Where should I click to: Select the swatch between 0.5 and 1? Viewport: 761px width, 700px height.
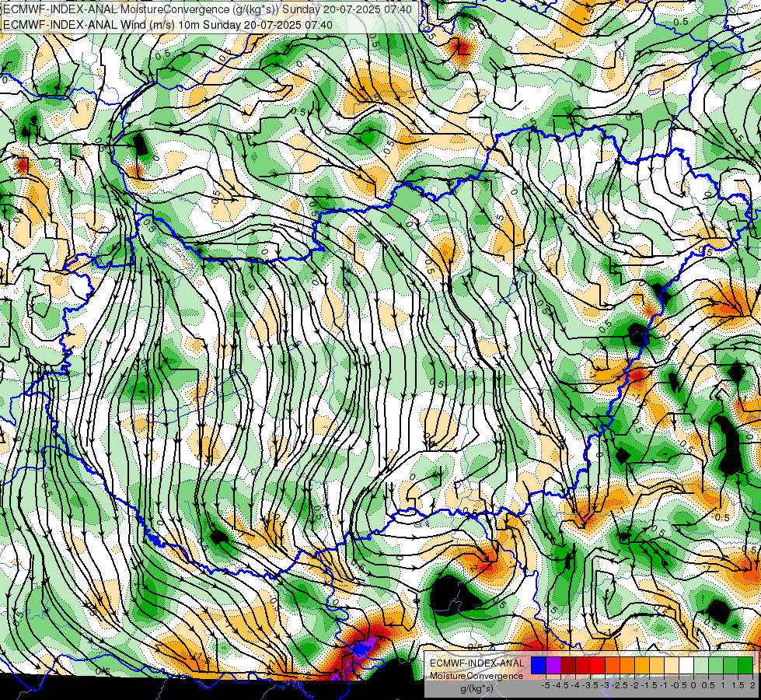click(x=716, y=666)
